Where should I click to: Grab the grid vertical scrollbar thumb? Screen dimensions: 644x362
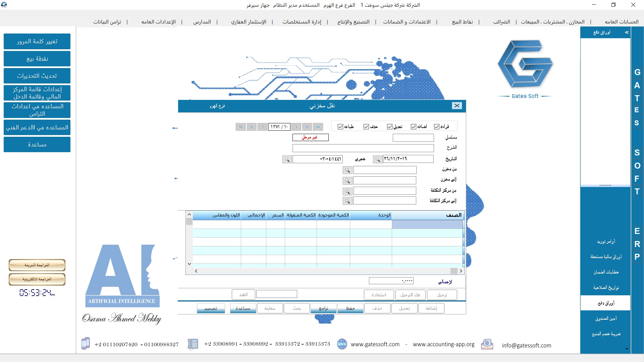[189, 222]
